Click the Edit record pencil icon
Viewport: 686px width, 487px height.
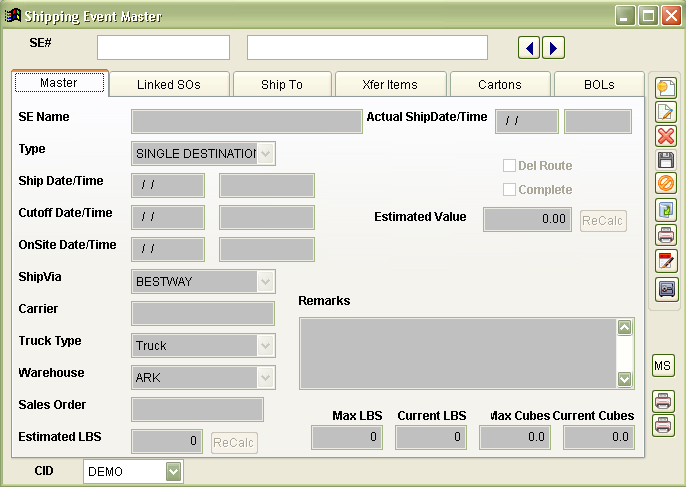tap(666, 112)
